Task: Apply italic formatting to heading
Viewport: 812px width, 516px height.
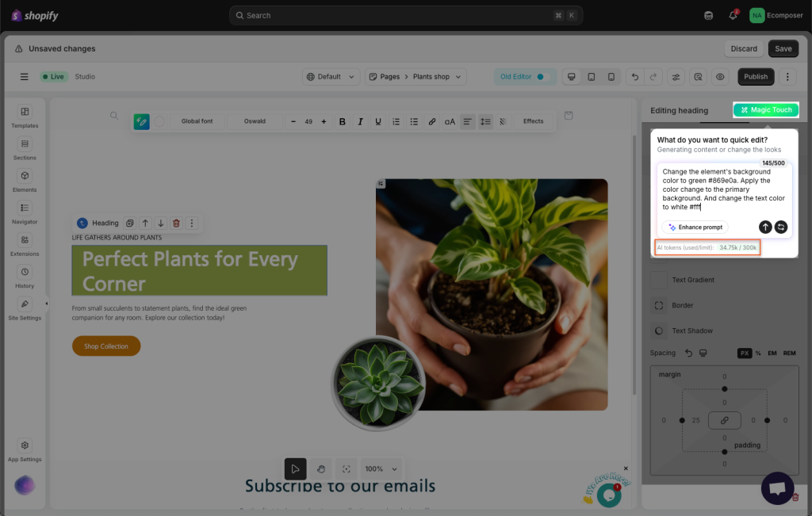Action: point(360,121)
